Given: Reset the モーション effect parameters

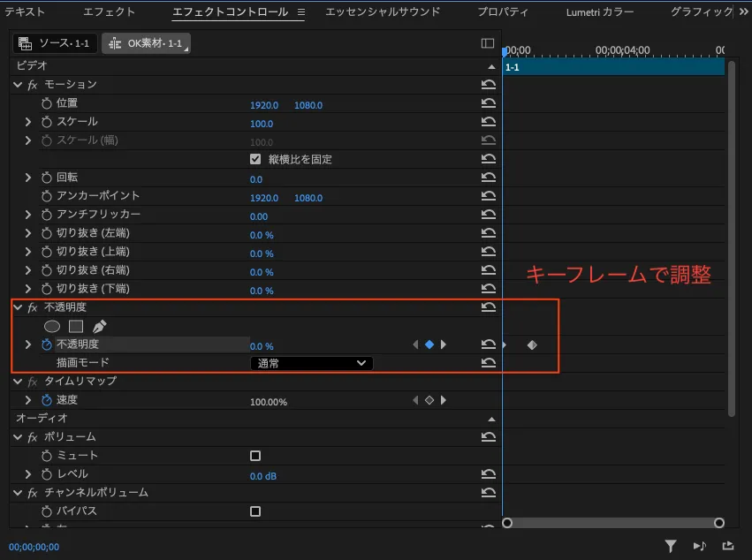Looking at the screenshot, I should [x=488, y=85].
